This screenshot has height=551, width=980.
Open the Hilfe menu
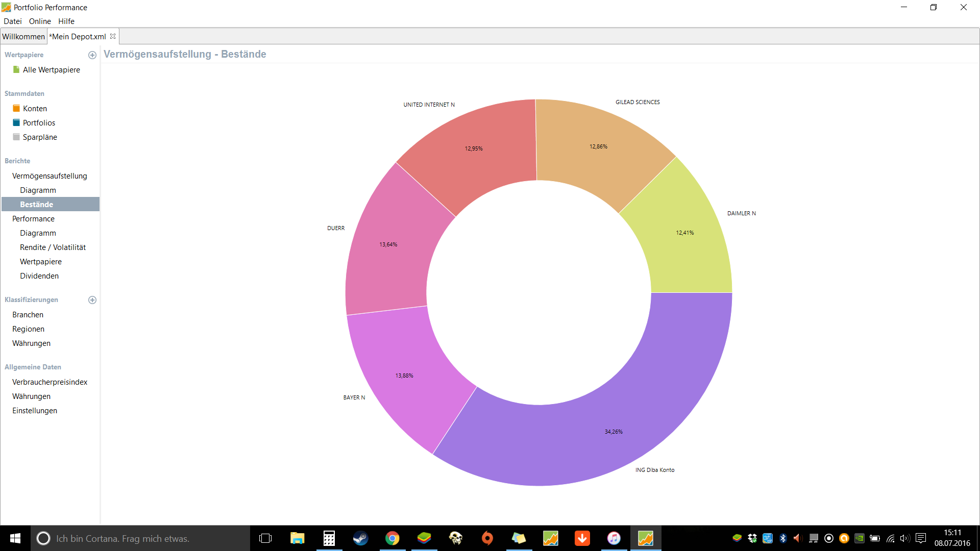[66, 21]
